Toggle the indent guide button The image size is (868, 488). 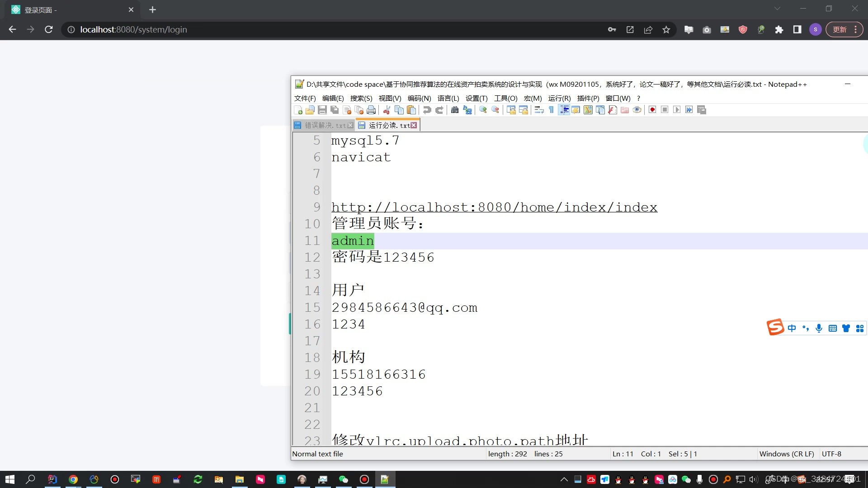click(x=564, y=110)
